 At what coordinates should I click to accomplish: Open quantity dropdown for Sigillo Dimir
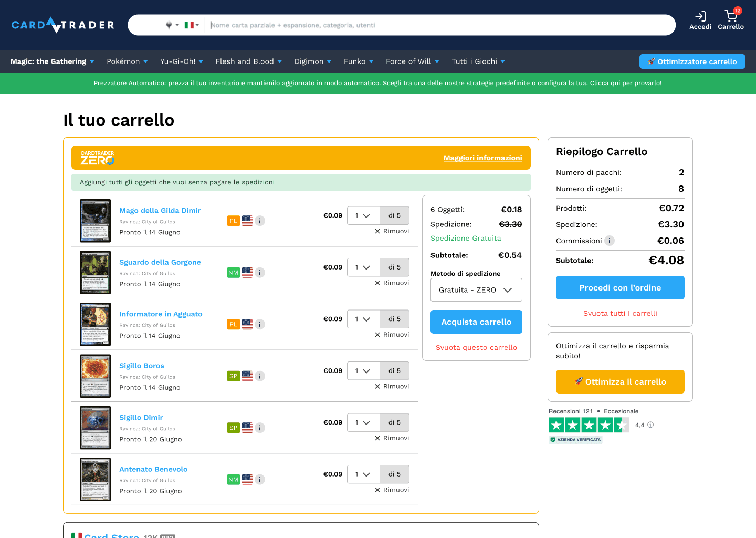click(x=363, y=422)
